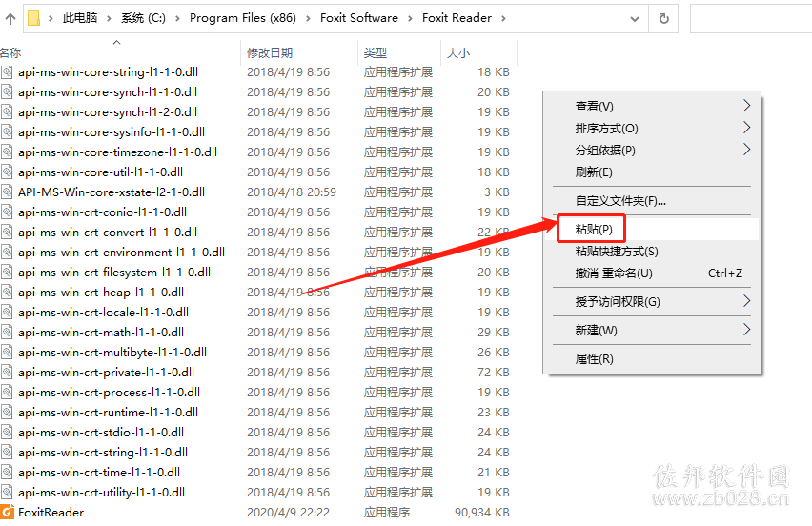Click icon of api-ms-win-crt-process-l1-1-0.dll

point(7,393)
